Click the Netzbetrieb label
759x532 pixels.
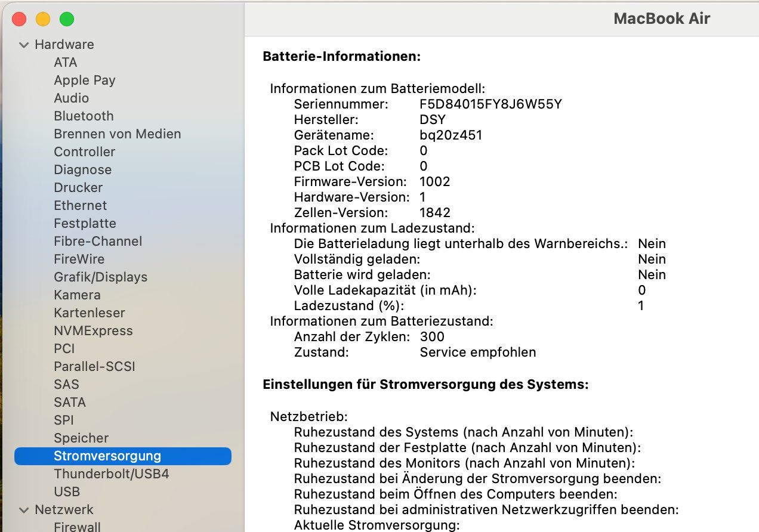point(309,417)
